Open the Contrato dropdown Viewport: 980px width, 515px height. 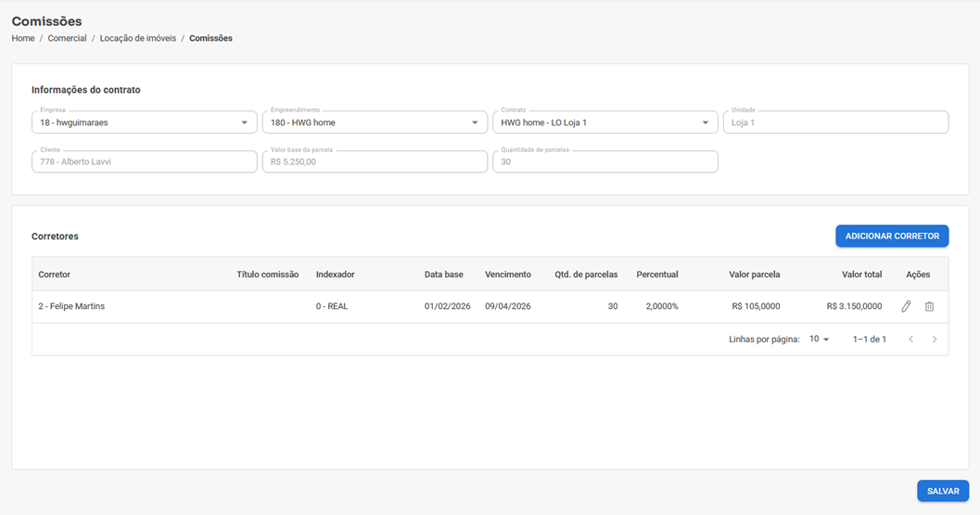click(605, 122)
